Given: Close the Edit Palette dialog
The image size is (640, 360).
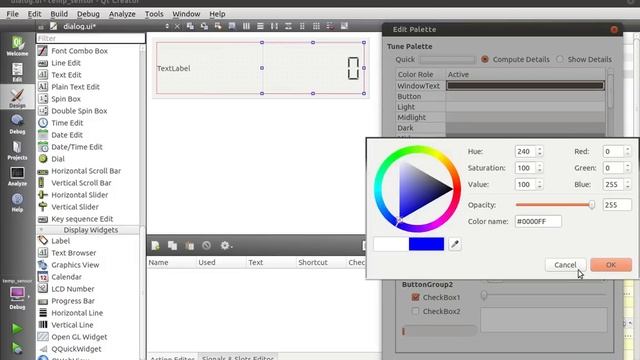Looking at the screenshot, I should click(614, 29).
